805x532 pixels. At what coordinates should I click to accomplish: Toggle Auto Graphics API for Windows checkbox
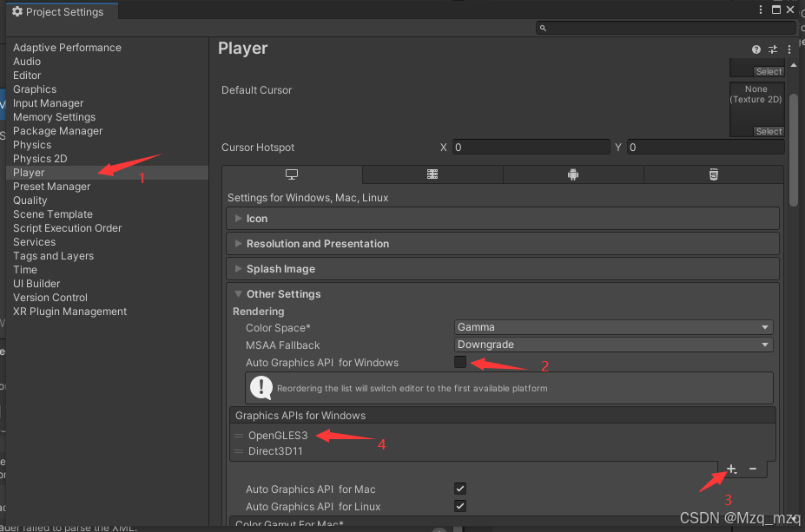point(460,362)
